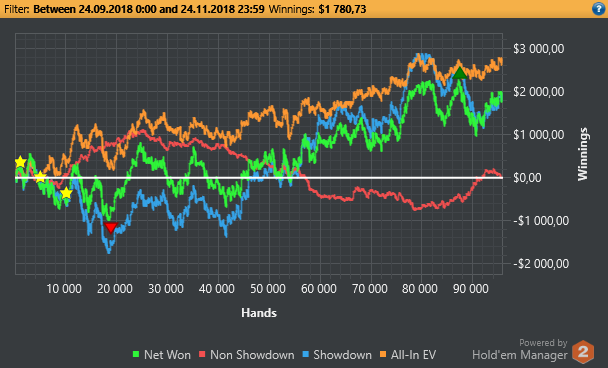Click the All-In EV legend label
Image resolution: width=608 pixels, height=368 pixels.
(413, 355)
